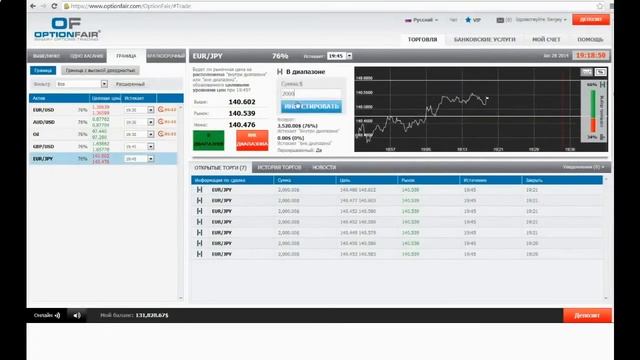640x360 pixels.
Task: Click the clock icon in the EUR/USD row
Action: point(161,109)
